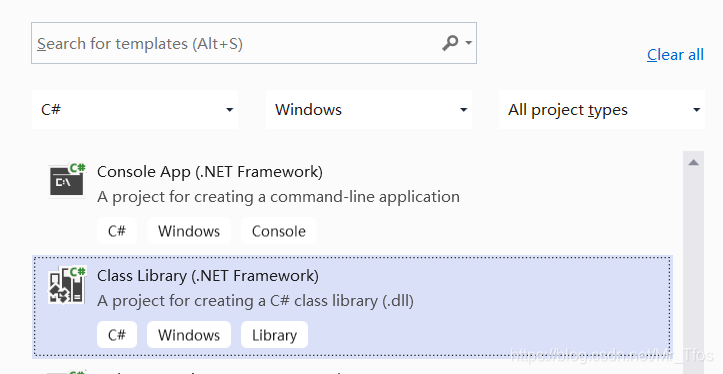The height and width of the screenshot is (374, 723).
Task: Click the Windows tag under Class Library
Action: click(x=189, y=335)
